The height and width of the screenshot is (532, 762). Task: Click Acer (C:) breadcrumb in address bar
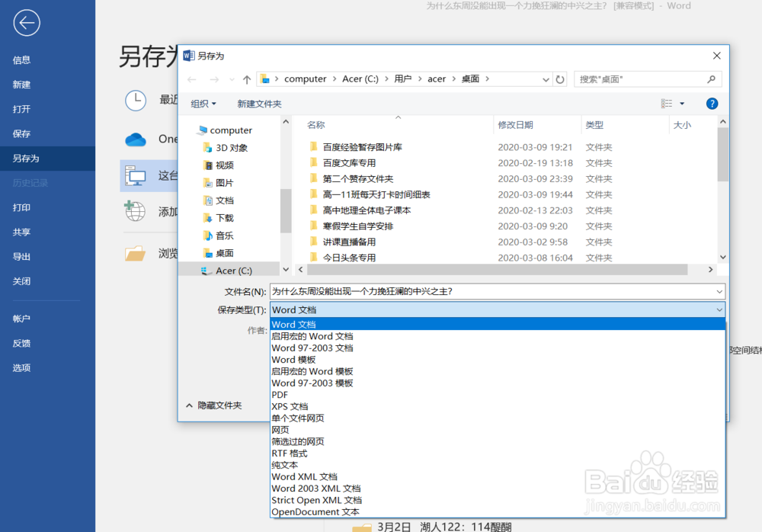(x=360, y=79)
